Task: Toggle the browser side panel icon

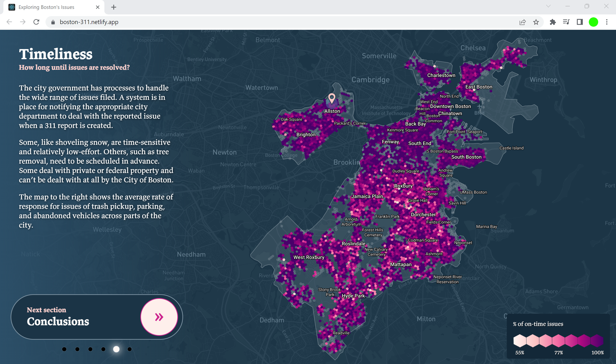Action: click(x=580, y=22)
